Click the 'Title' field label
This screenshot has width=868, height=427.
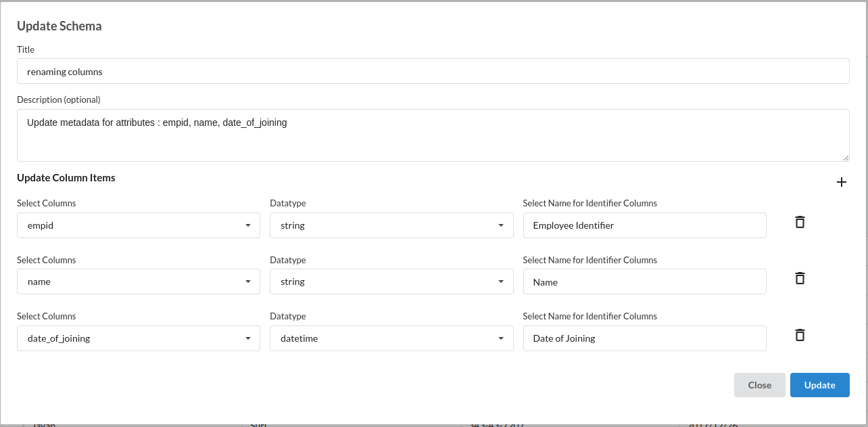[26, 49]
